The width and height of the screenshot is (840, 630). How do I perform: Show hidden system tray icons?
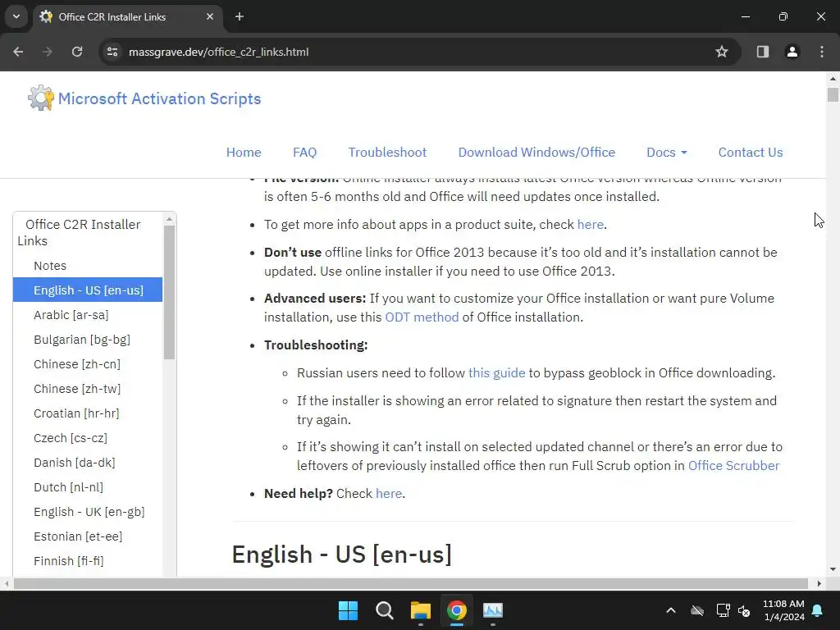tap(671, 610)
